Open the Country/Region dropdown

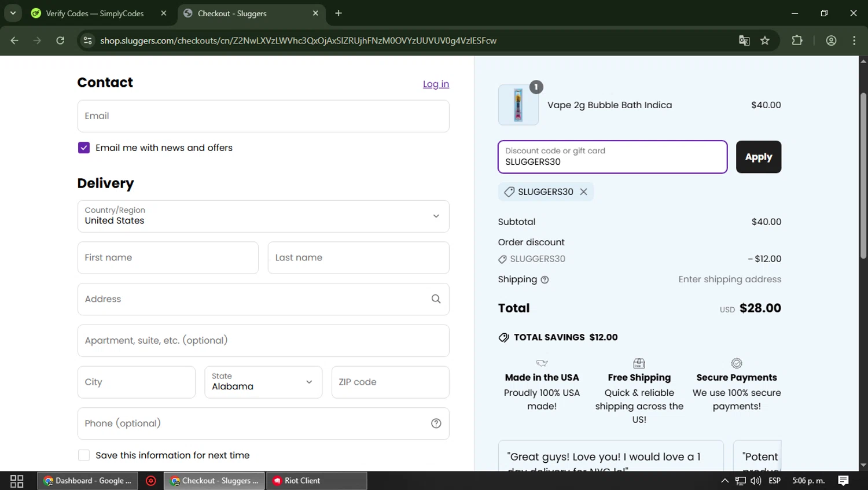(x=263, y=216)
